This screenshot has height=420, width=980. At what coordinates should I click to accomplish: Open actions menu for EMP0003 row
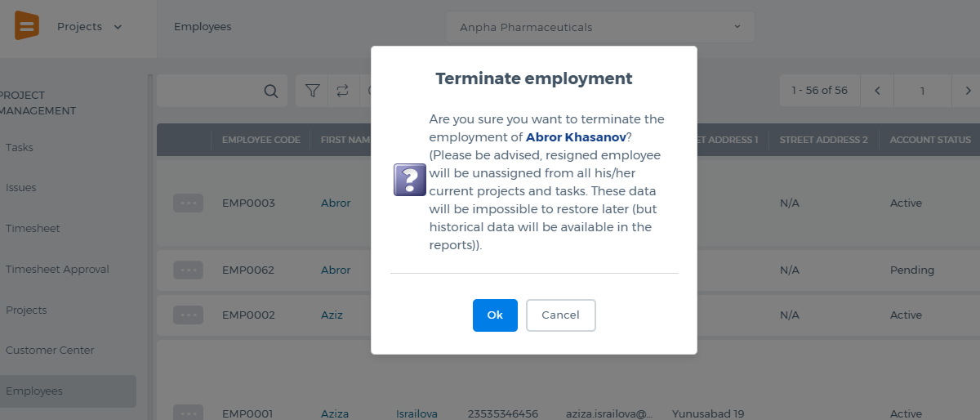tap(188, 203)
